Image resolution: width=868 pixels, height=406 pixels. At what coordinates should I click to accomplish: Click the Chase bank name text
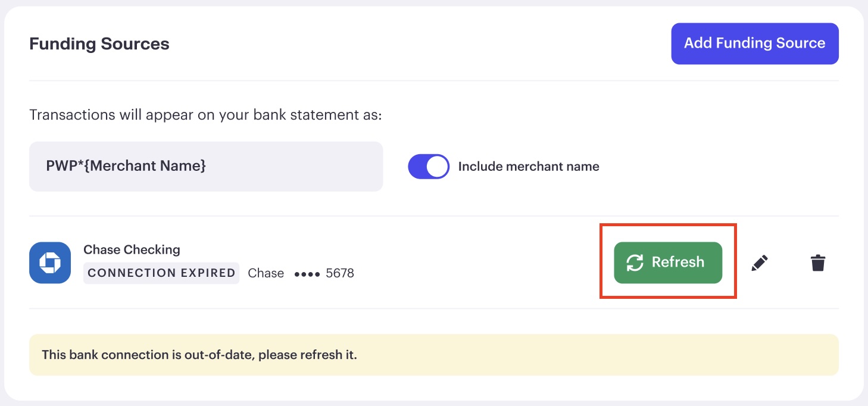[266, 273]
